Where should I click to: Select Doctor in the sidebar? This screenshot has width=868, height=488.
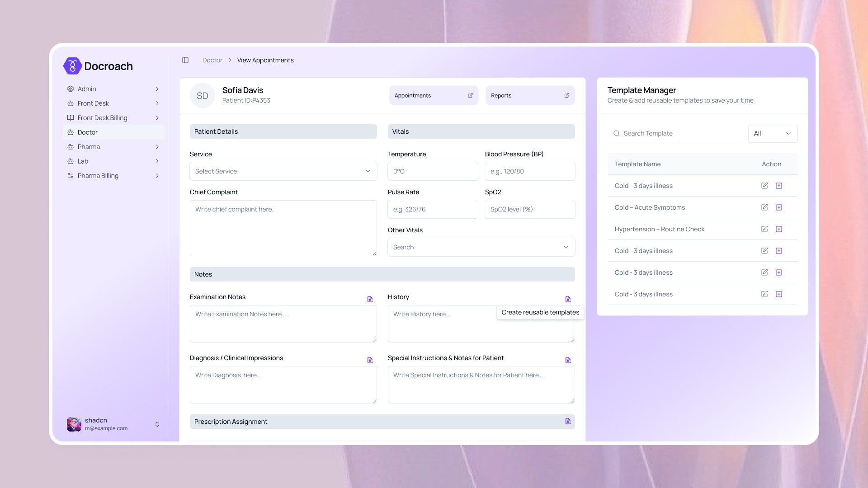click(x=88, y=132)
